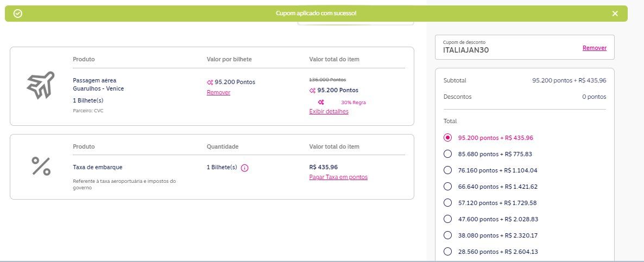Remove the Guarulhos - Venice ticket
Image resolution: width=644 pixels, height=262 pixels.
(x=218, y=93)
